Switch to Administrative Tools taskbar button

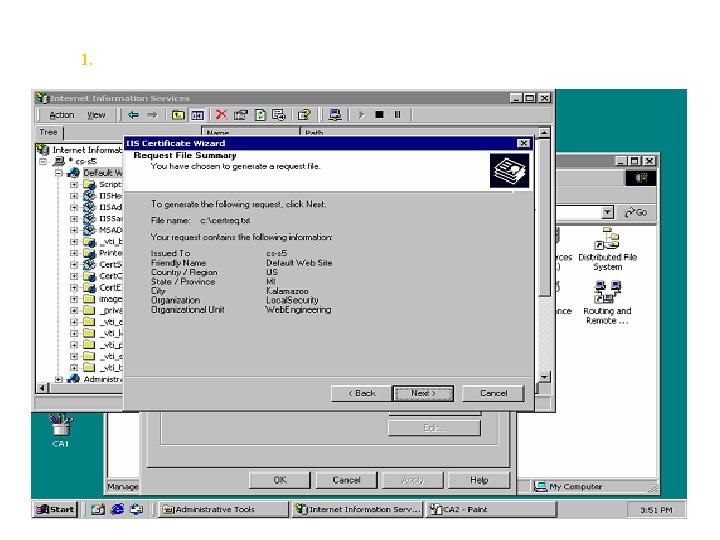point(224,509)
